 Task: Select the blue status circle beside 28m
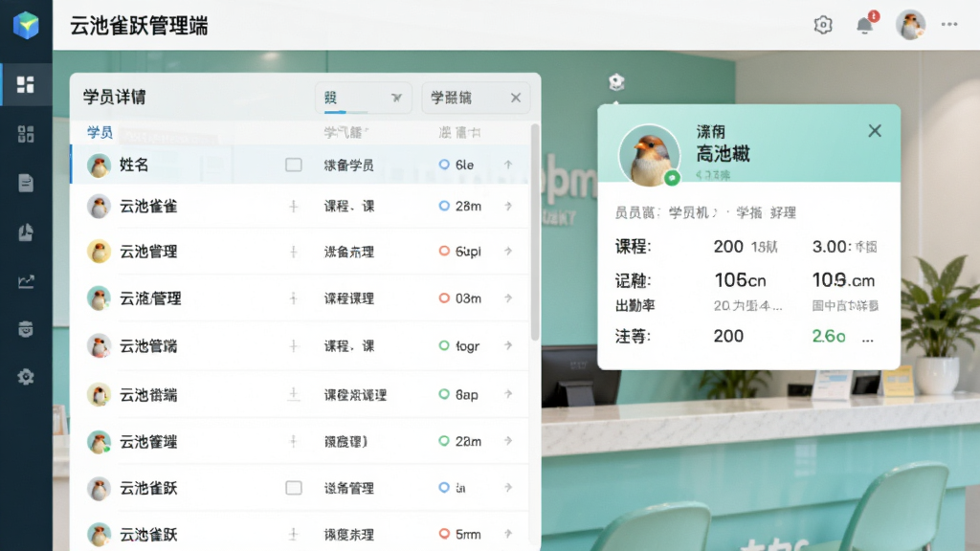pyautogui.click(x=444, y=206)
